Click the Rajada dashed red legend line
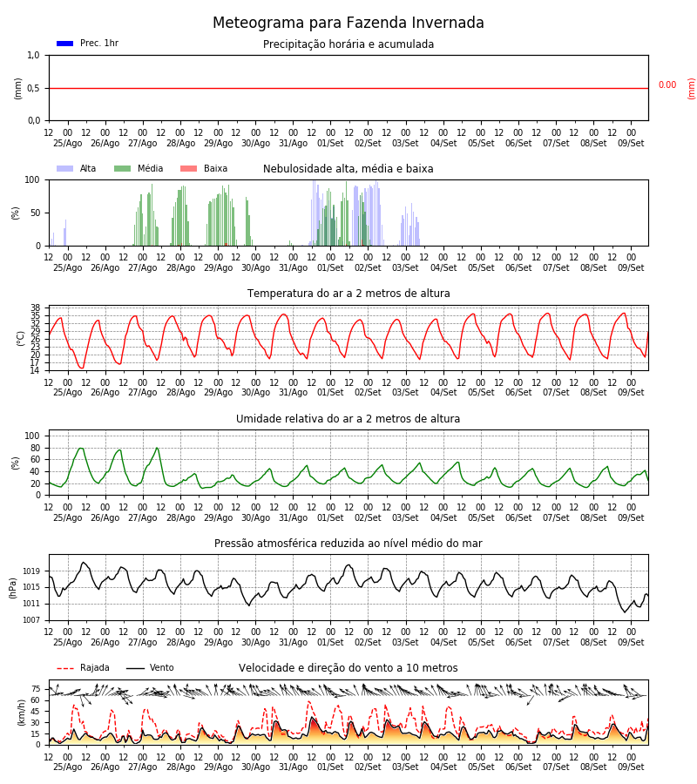This screenshot has height=784, width=697. click(65, 668)
